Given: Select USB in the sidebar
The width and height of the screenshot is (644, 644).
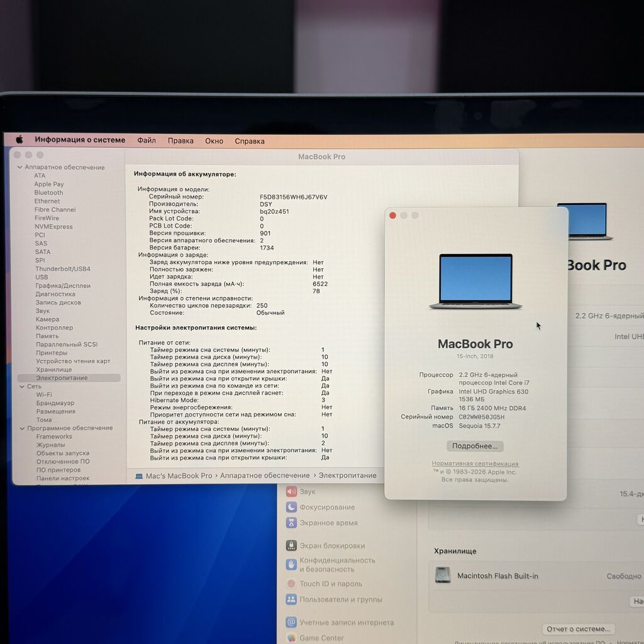Looking at the screenshot, I should (x=42, y=277).
